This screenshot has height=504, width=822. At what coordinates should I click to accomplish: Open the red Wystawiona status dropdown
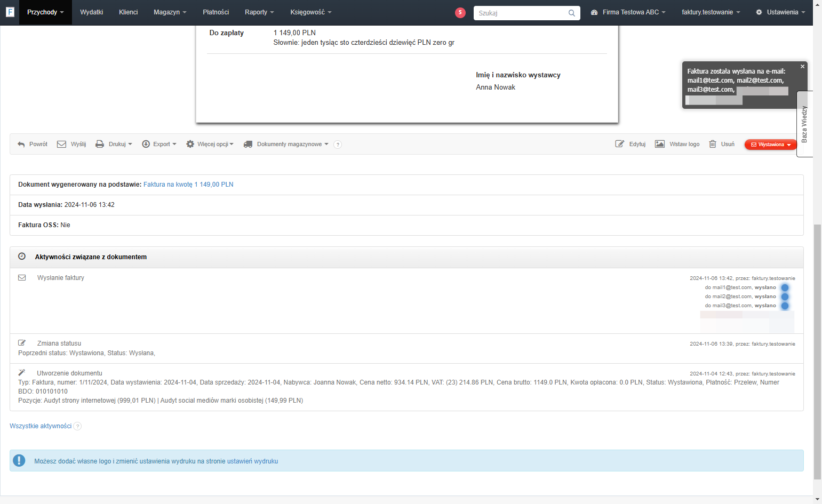pyautogui.click(x=771, y=145)
